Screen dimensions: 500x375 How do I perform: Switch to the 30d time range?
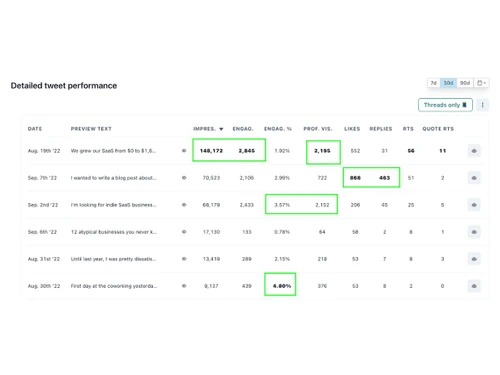(x=448, y=83)
